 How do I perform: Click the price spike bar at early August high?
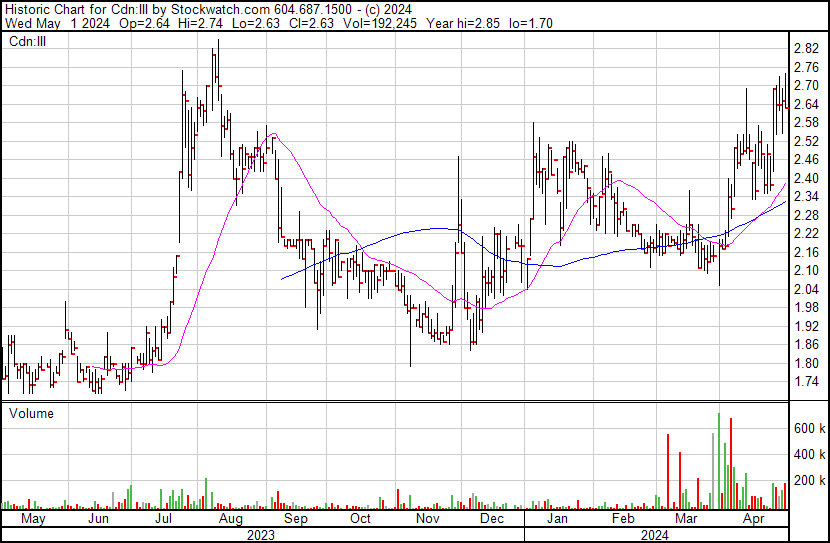(218, 75)
